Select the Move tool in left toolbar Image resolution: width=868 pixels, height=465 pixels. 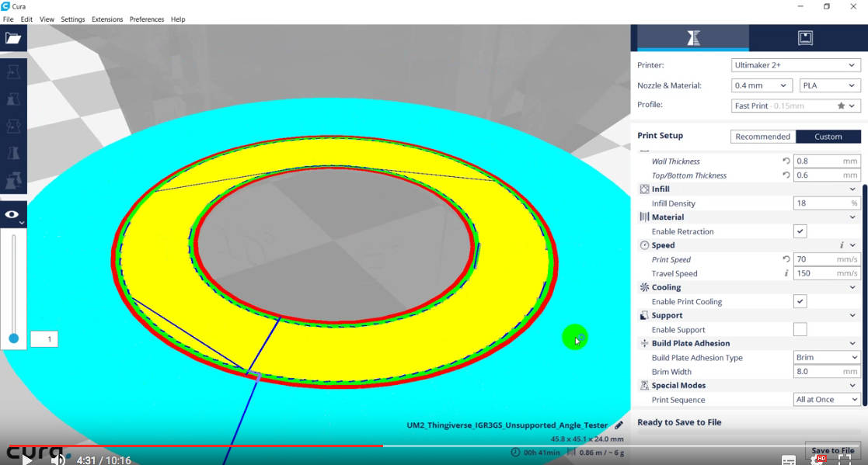pyautogui.click(x=13, y=72)
